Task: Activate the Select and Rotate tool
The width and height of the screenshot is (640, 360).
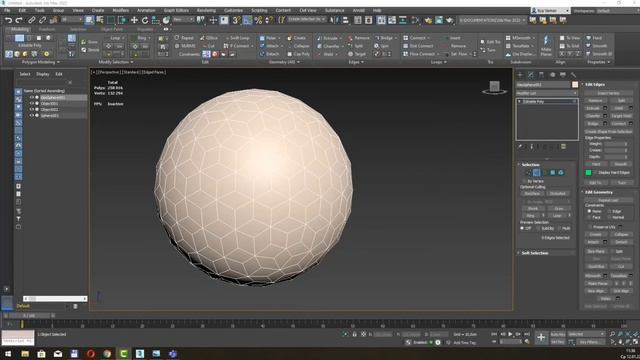Action: [145, 20]
